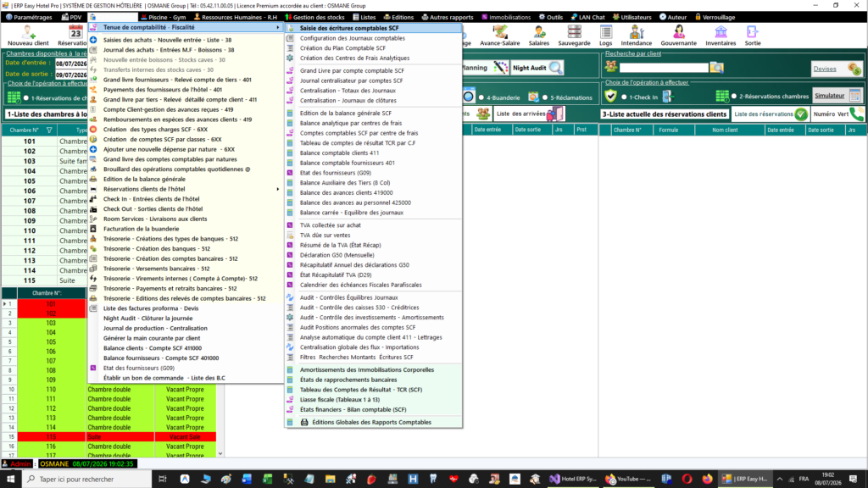
Task: Show hidden system tray icons chevron
Action: pyautogui.click(x=780, y=480)
